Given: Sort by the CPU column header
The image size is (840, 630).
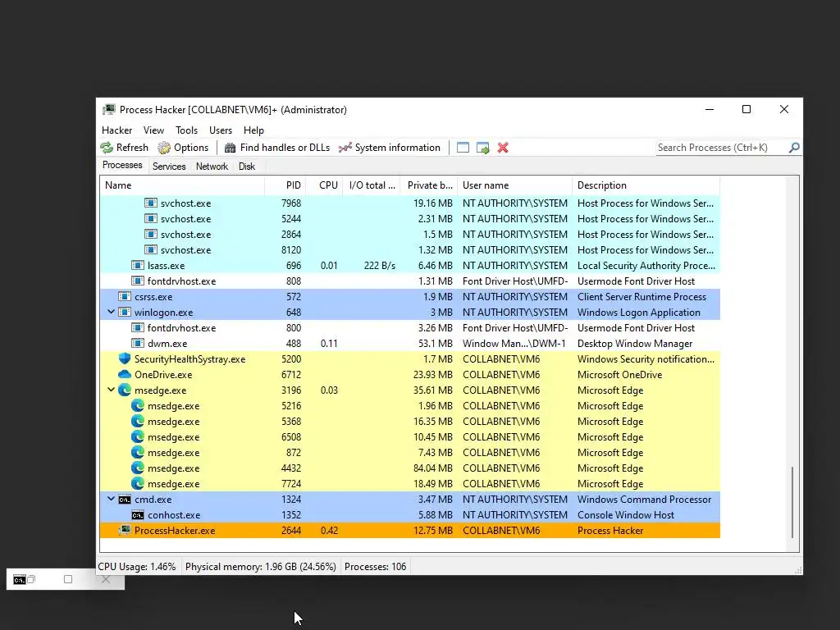Looking at the screenshot, I should pos(324,185).
